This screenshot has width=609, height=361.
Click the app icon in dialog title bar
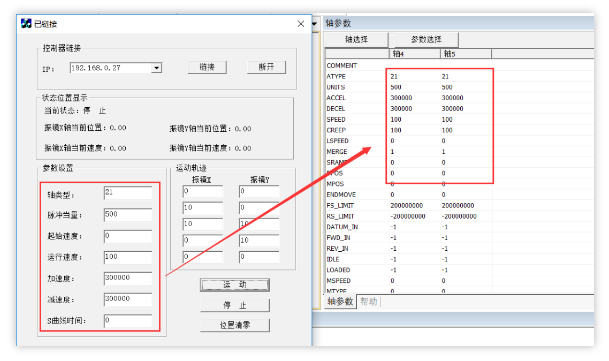pyautogui.click(x=26, y=24)
